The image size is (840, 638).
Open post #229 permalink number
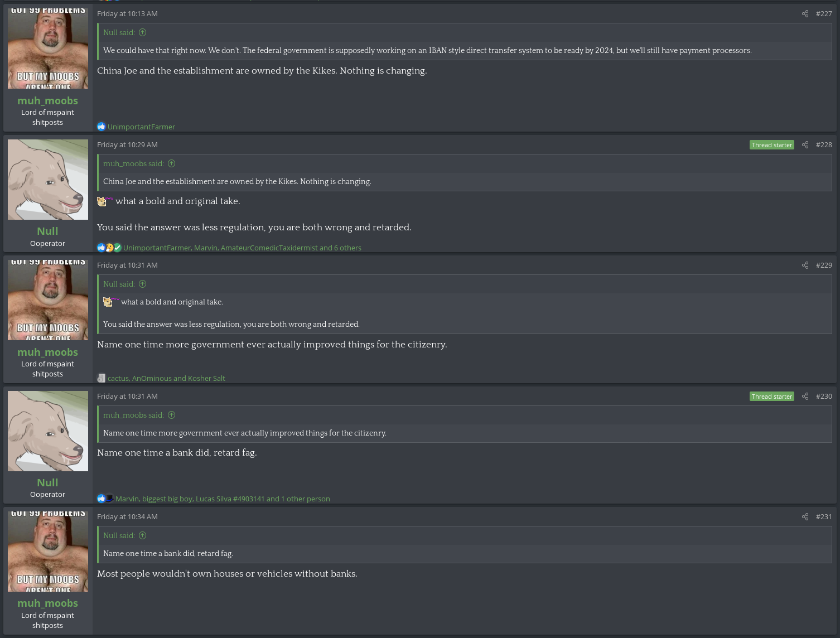coord(823,265)
